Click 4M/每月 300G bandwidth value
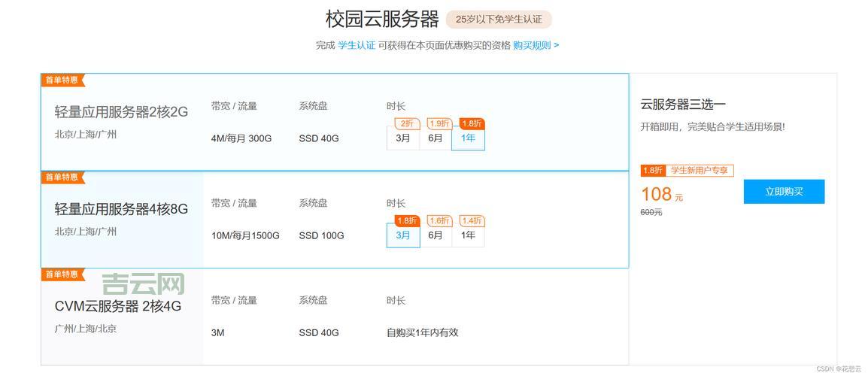868x376 pixels. pyautogui.click(x=241, y=138)
